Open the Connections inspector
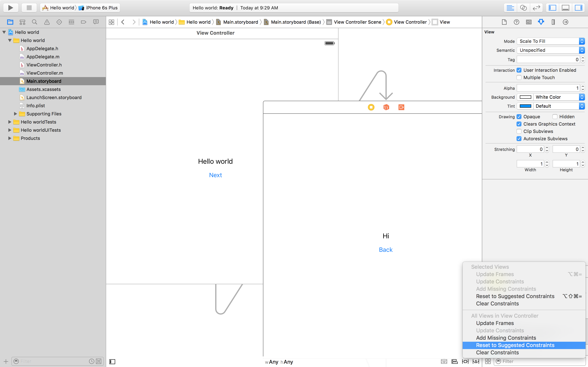 tap(565, 22)
